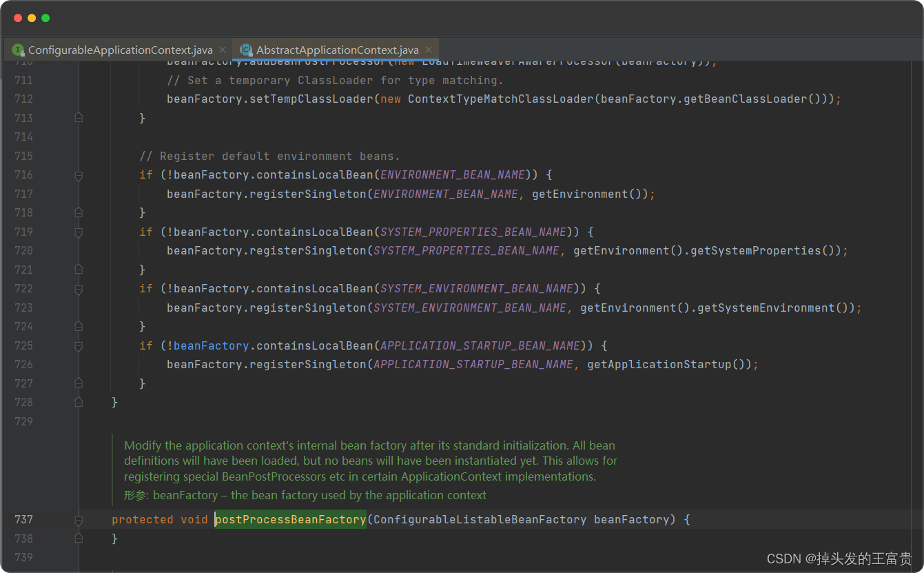Image resolution: width=924 pixels, height=573 pixels.
Task: Click getEnvironment() on line 717
Action: tap(591, 194)
